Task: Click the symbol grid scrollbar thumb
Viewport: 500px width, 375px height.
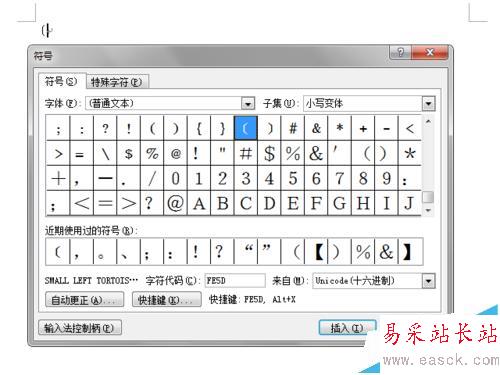Action: pos(428,197)
